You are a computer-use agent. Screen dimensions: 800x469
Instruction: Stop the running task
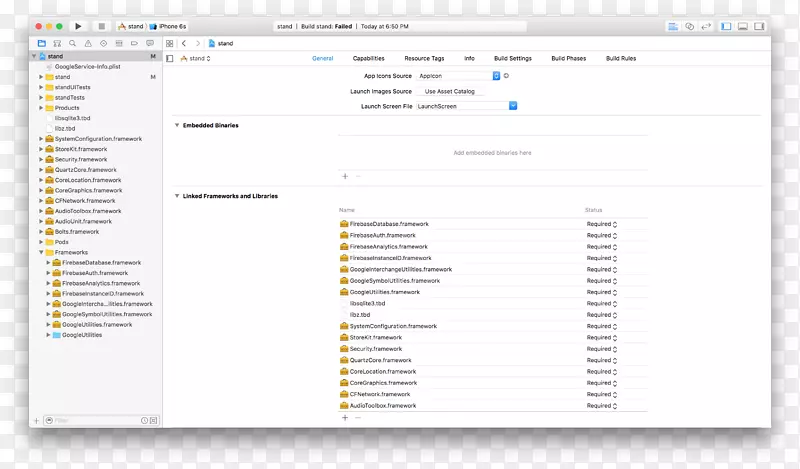(102, 26)
